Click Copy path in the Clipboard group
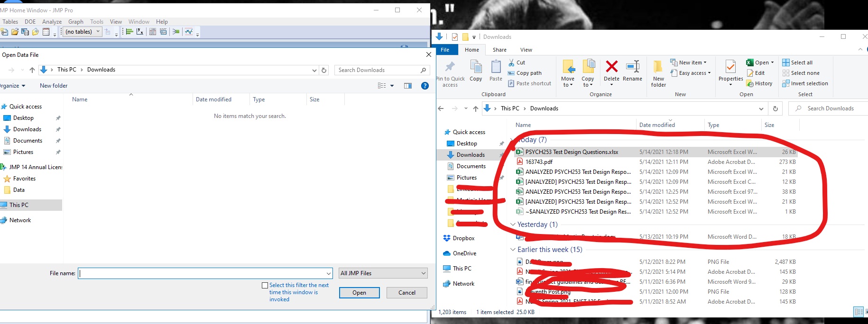Image resolution: width=868 pixels, height=324 pixels. click(525, 73)
